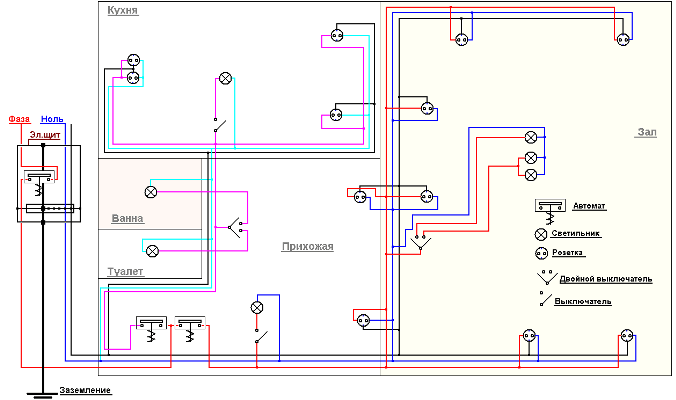Click the Заземление label
676x400 pixels.
pos(85,390)
